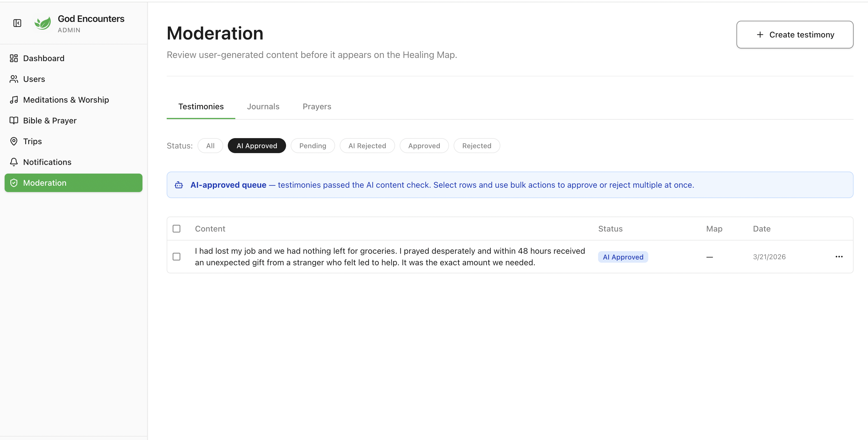Collapse the sidebar panel icon
This screenshot has width=868, height=440.
pyautogui.click(x=17, y=23)
